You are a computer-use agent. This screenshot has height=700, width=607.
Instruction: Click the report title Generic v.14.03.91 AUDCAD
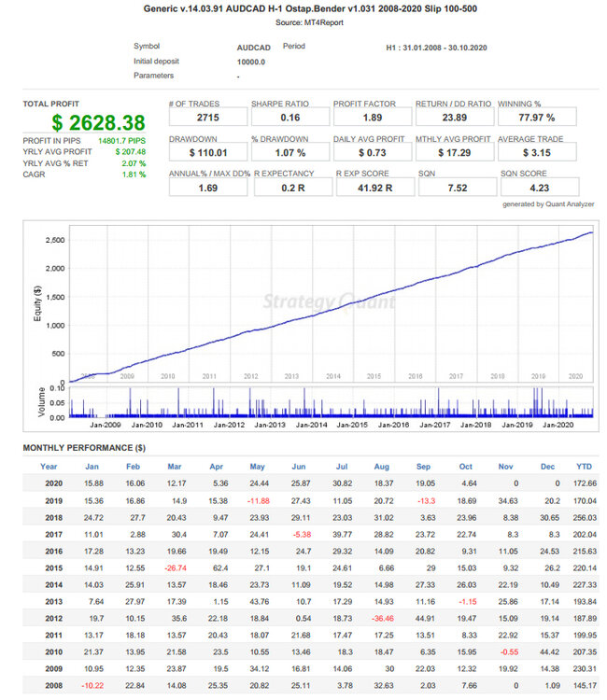310,8
